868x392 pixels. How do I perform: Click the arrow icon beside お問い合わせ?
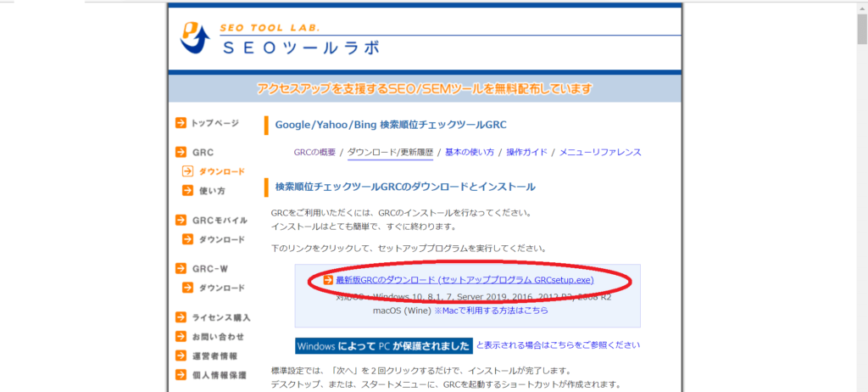[181, 337]
